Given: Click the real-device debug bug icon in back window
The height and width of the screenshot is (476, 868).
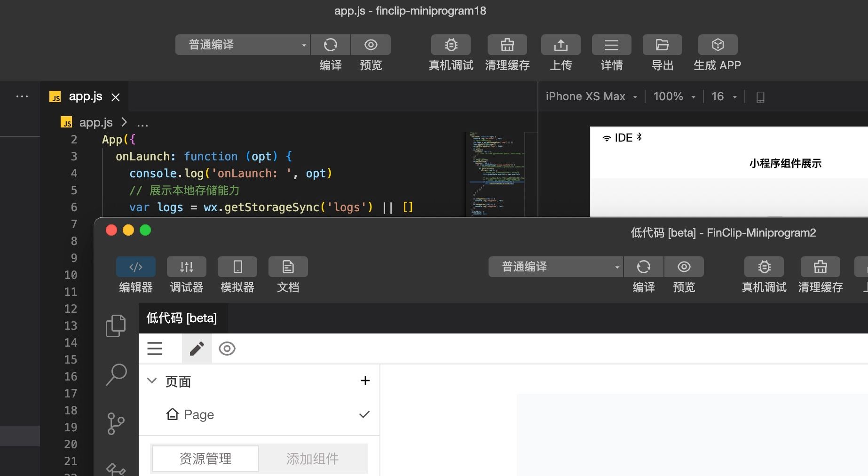Looking at the screenshot, I should pyautogui.click(x=450, y=45).
